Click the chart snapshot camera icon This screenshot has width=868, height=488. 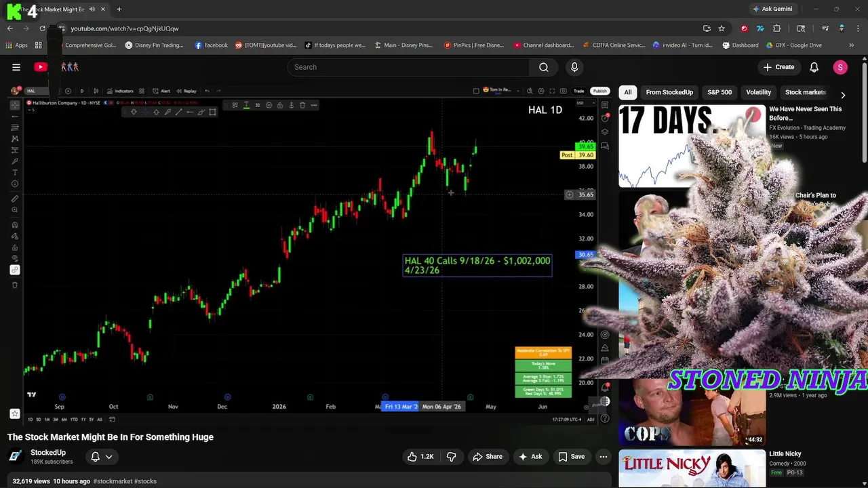564,91
